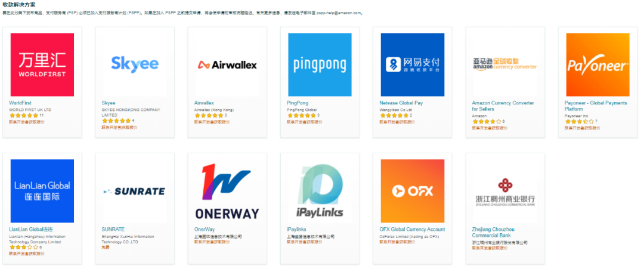Viewport: 644px width, 269px height.
Task: Click the Skyee logo image
Action: point(135,65)
